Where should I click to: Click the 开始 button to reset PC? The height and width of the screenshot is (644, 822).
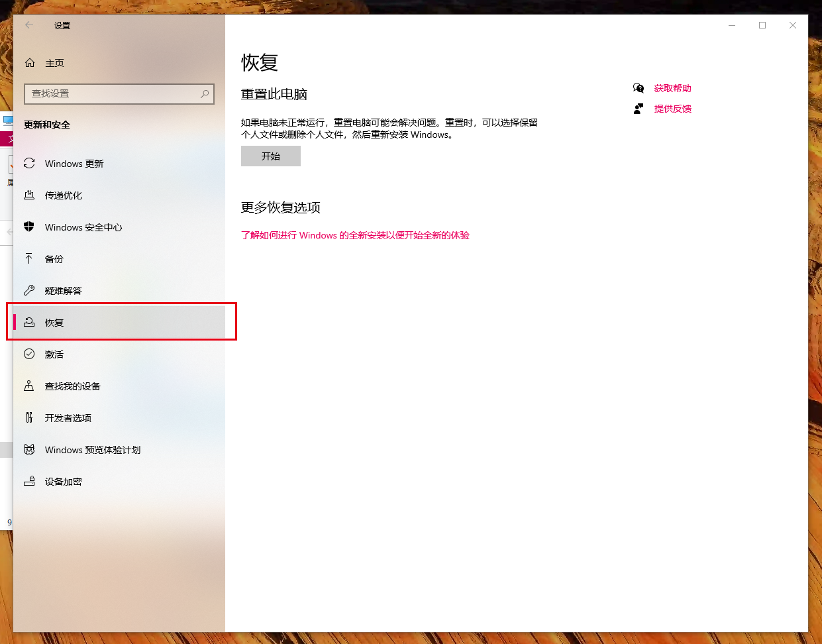click(271, 156)
